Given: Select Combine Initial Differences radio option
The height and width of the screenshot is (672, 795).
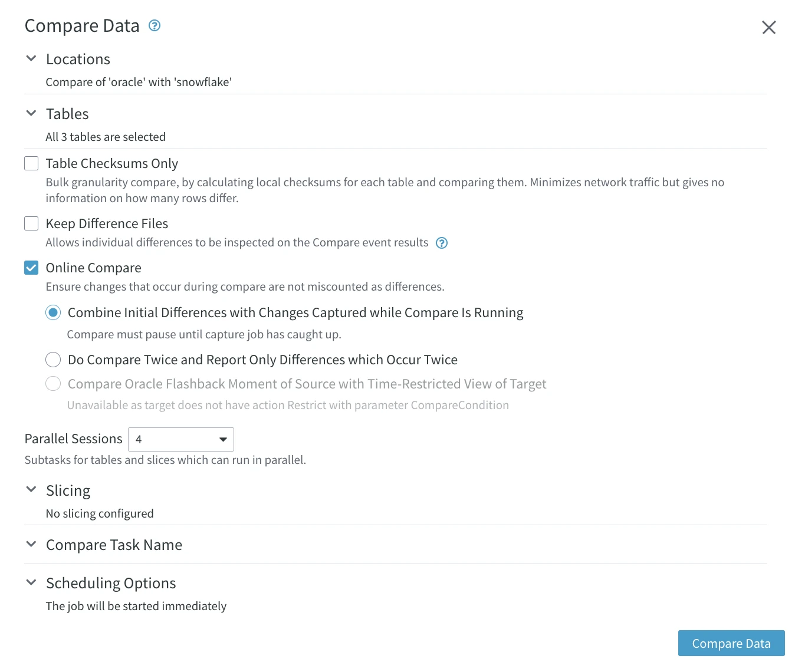Looking at the screenshot, I should 53,312.
